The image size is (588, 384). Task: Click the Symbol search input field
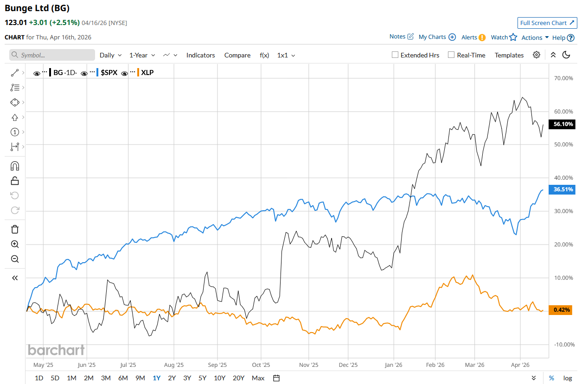click(x=52, y=55)
